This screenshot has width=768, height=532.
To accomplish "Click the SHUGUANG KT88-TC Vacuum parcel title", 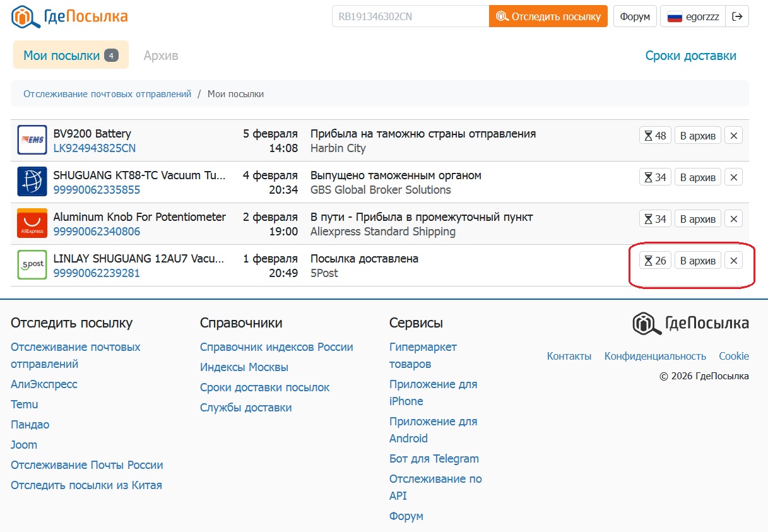I will [x=139, y=175].
